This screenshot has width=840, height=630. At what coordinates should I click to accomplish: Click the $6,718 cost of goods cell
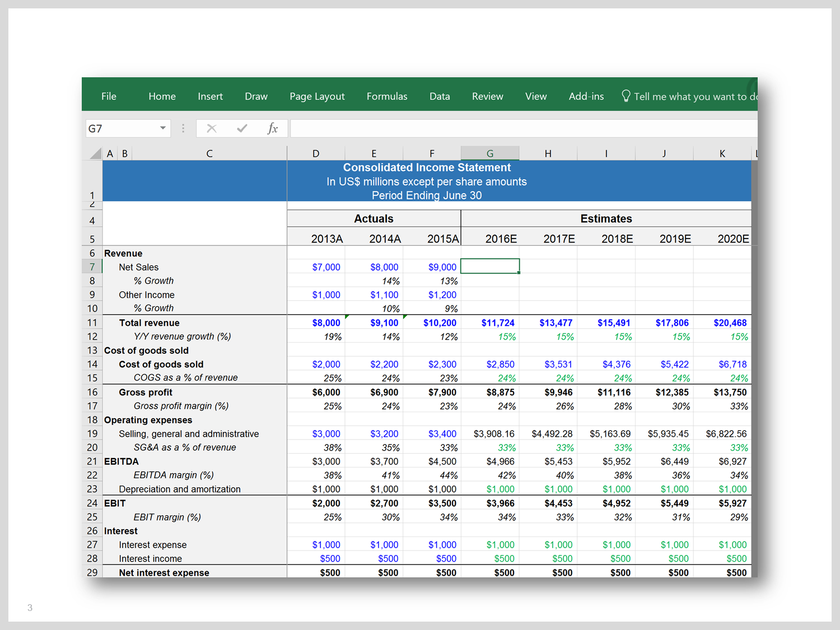point(722,364)
